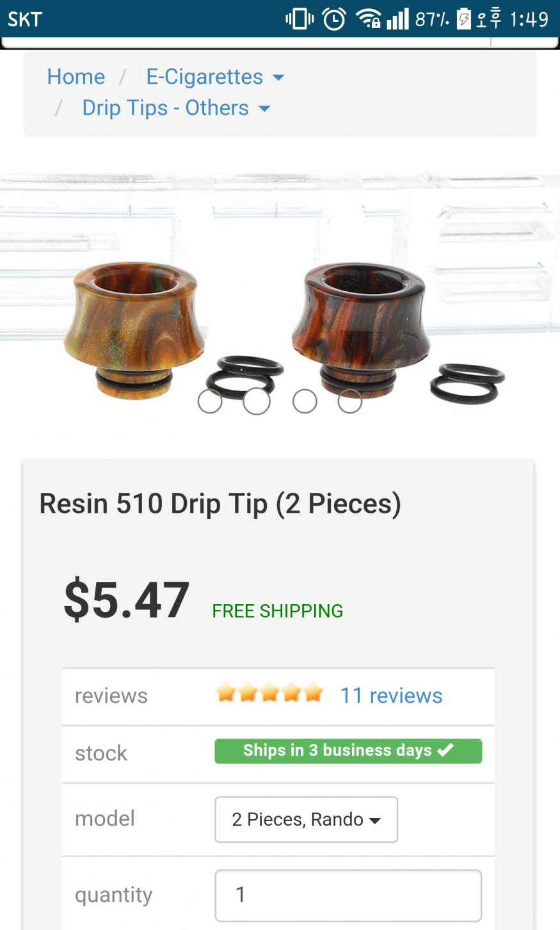Expand the E-Cigarettes breadcrumb dropdown arrow
This screenshot has height=930, width=560.
click(278, 77)
